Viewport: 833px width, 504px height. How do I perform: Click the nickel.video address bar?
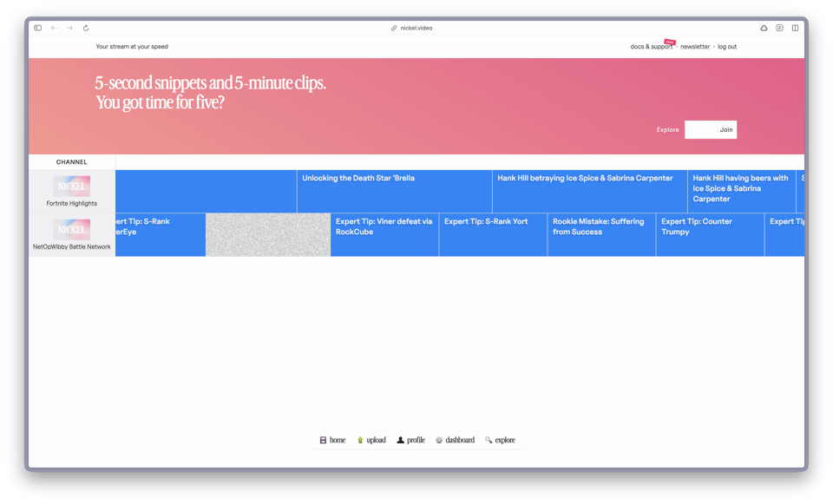416,28
